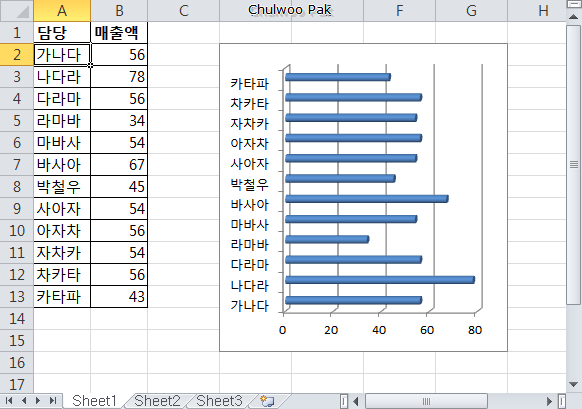Click the 바사아 bar in chart

click(367, 199)
